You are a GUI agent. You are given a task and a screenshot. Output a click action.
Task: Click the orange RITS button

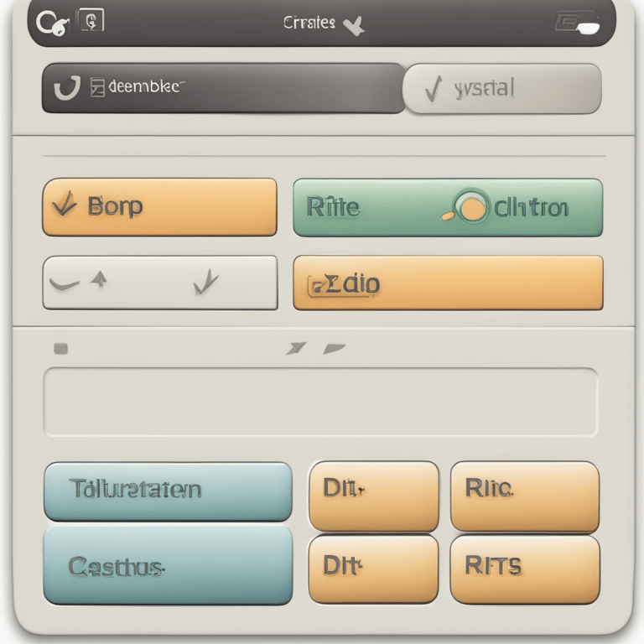pos(525,569)
